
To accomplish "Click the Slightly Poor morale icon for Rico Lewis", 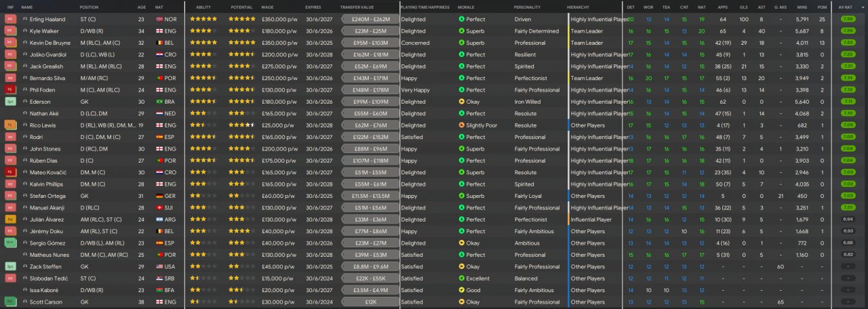I will point(462,125).
